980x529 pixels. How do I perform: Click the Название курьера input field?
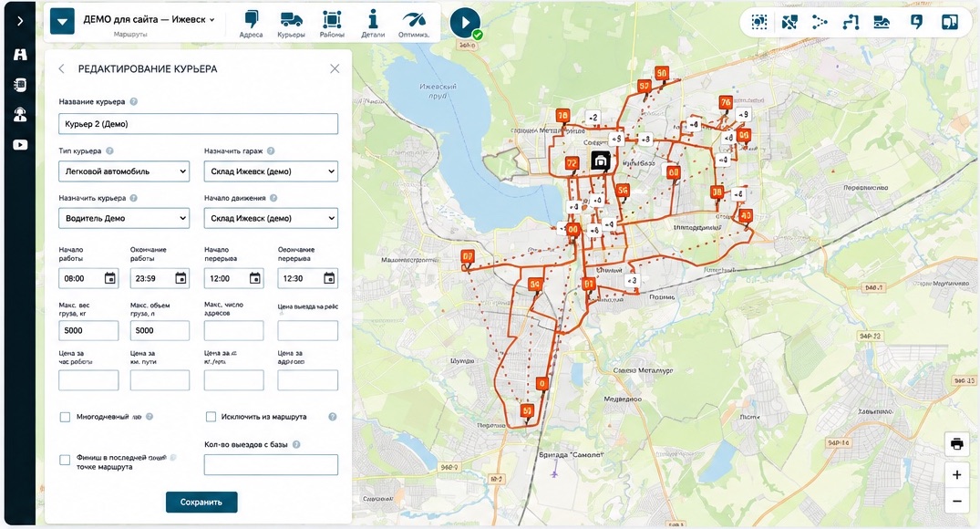tap(198, 124)
